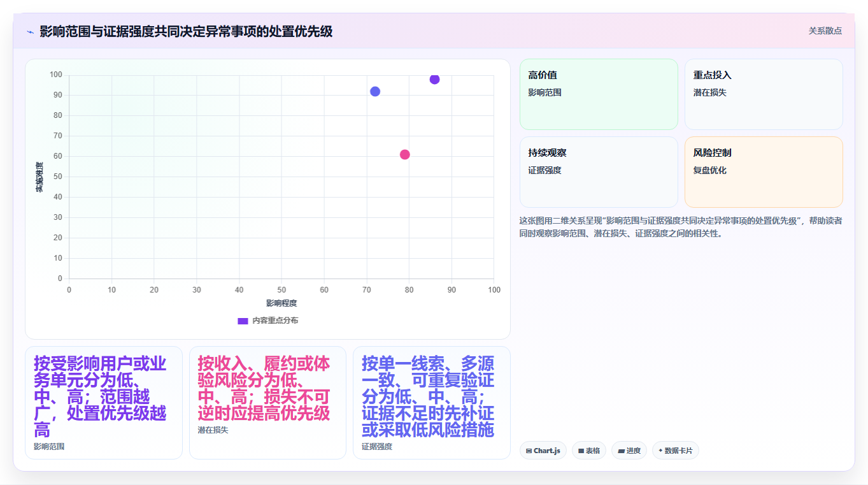Click the pink scatter point near 79
The image size is (868, 485).
click(x=404, y=154)
